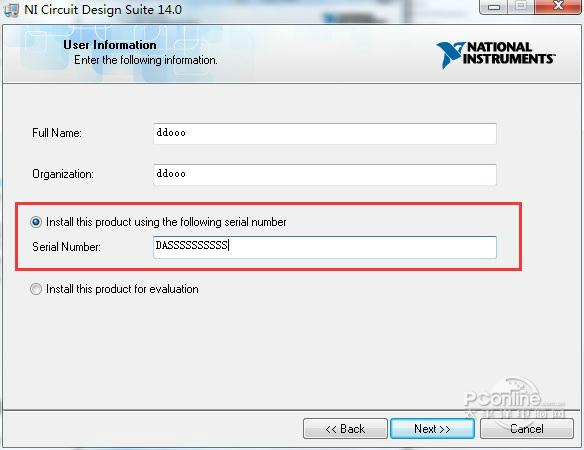Screen dimensions: 584x450
Task: Proceed with the Next >> button
Action: click(x=432, y=429)
